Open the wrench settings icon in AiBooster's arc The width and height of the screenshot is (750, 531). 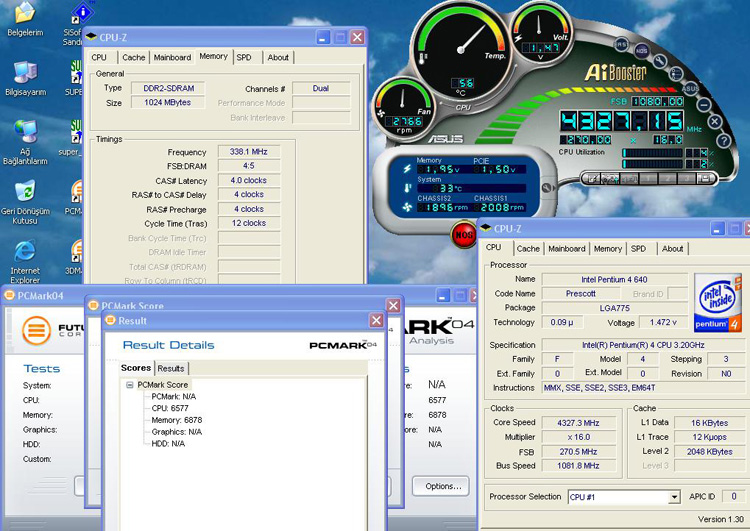(660, 61)
